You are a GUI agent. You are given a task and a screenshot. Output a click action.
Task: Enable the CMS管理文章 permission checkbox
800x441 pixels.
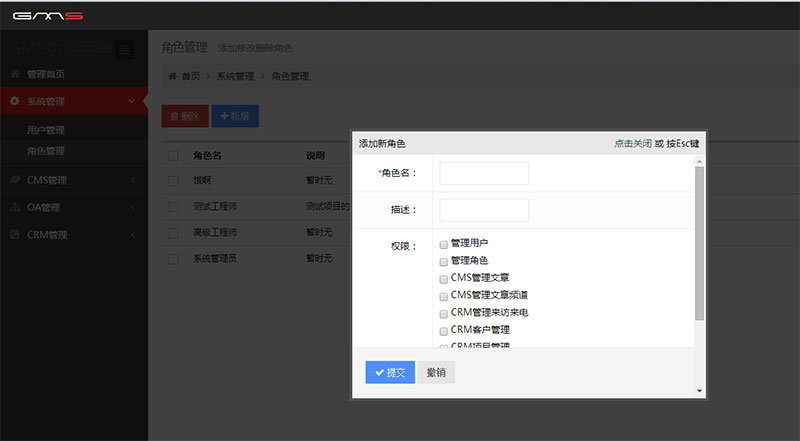pyautogui.click(x=443, y=278)
